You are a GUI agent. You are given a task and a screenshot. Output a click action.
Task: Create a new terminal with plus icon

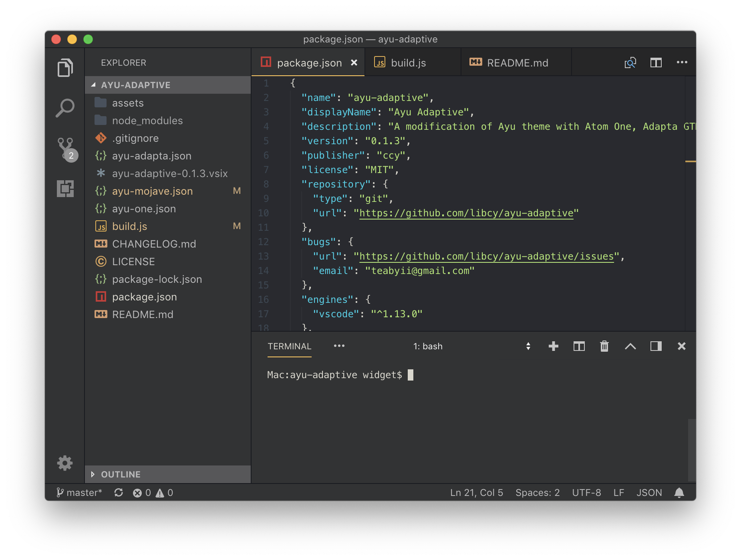553,346
